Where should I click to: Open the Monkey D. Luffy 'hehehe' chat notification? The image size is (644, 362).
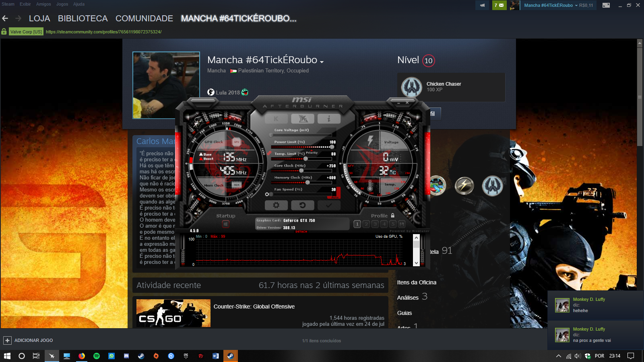[x=596, y=305]
